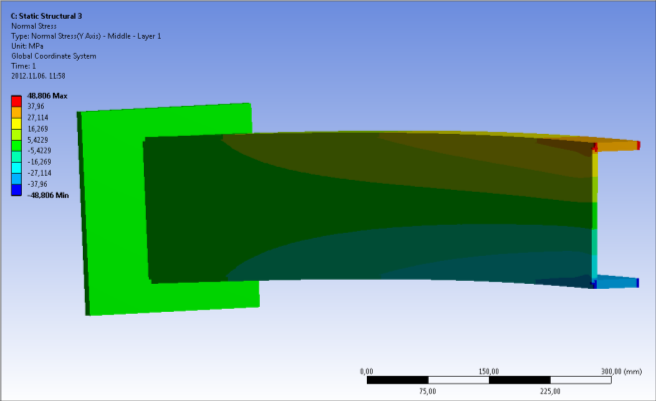Select the light blue legend band above dark blue
Screen dimensions: 656x401
pos(16,179)
